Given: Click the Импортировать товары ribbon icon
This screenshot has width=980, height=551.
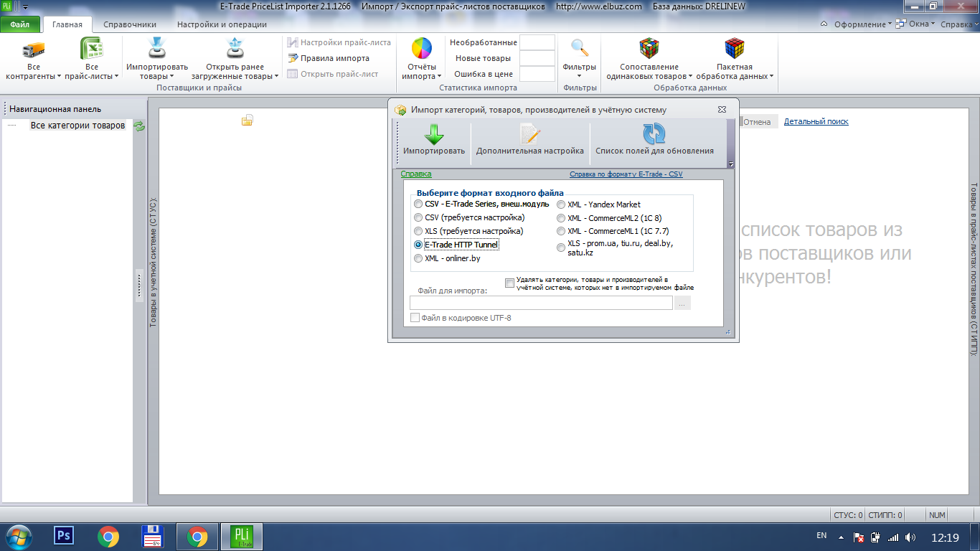Looking at the screenshot, I should coord(157,49).
